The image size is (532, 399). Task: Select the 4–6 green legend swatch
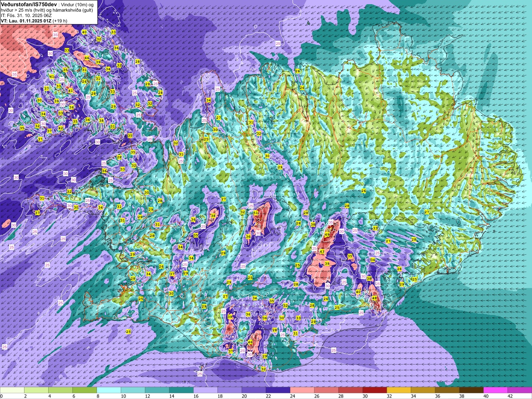(x=60, y=390)
